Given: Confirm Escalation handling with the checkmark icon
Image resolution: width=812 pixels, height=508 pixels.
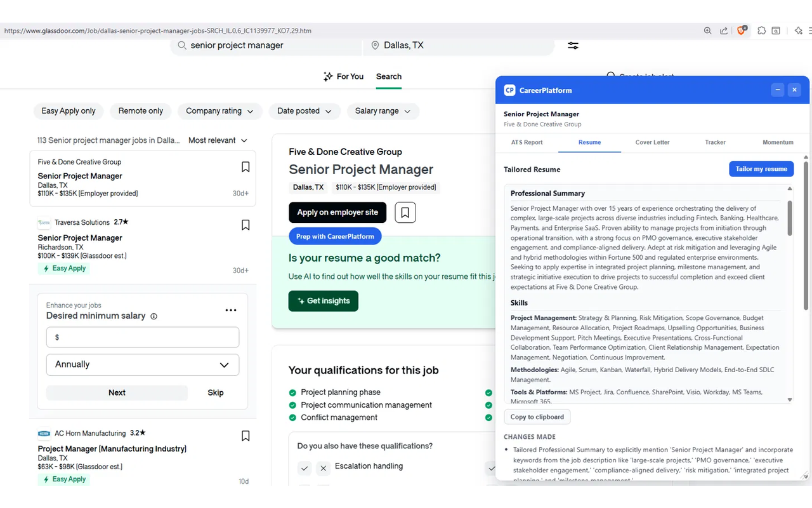Looking at the screenshot, I should (304, 469).
